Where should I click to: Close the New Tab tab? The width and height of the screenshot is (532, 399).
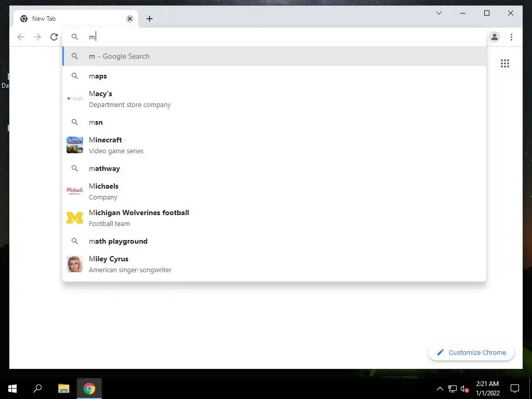(x=129, y=19)
